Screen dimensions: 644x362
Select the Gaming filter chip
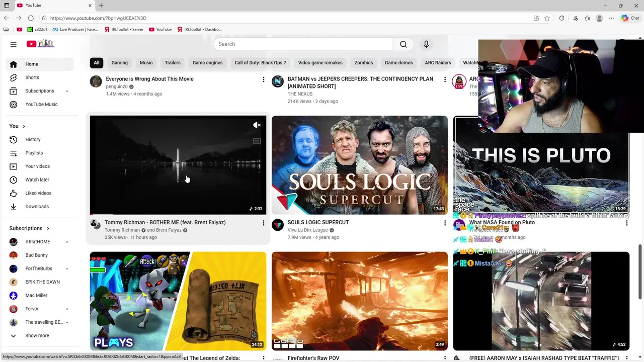pyautogui.click(x=119, y=63)
